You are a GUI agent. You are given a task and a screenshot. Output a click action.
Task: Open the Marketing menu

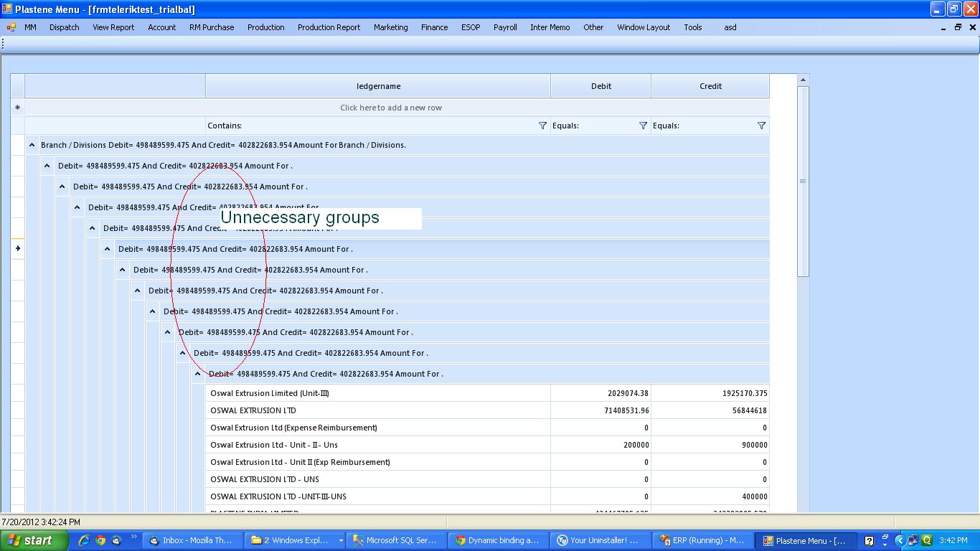(x=391, y=27)
